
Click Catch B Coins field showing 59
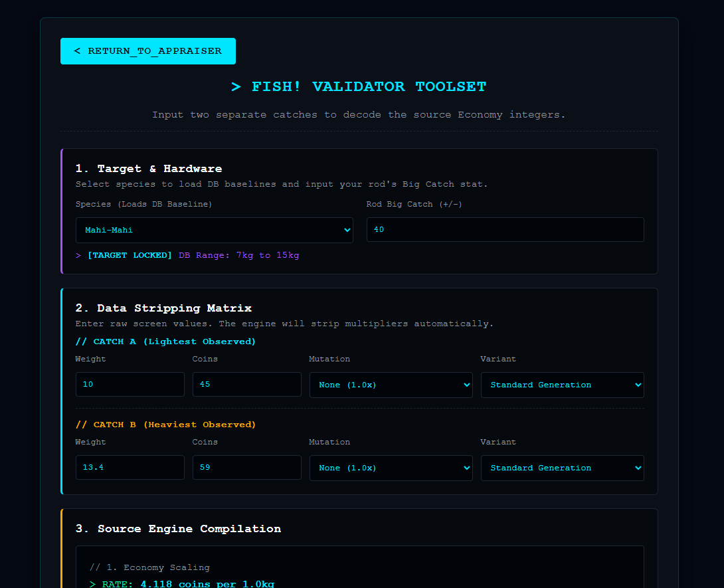pos(247,468)
